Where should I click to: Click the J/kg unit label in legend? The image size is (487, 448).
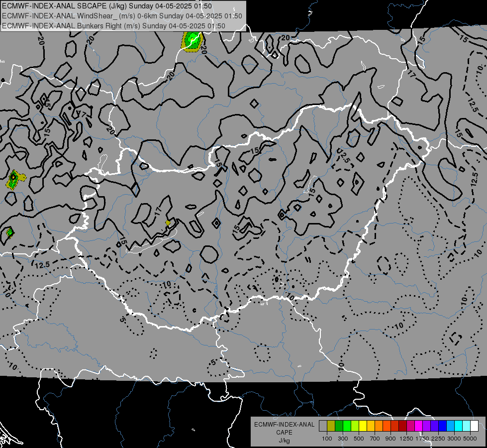[284, 441]
